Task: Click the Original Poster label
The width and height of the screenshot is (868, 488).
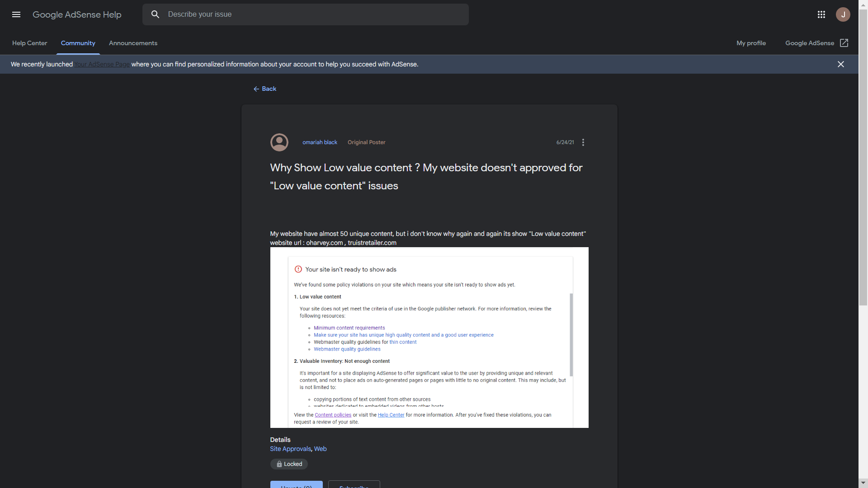Action: [x=367, y=142]
